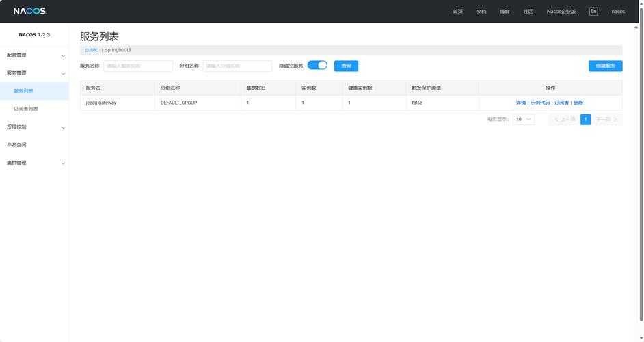The height and width of the screenshot is (342, 644).
Task: Expand the 权限控制 menu chevron
Action: click(64, 127)
